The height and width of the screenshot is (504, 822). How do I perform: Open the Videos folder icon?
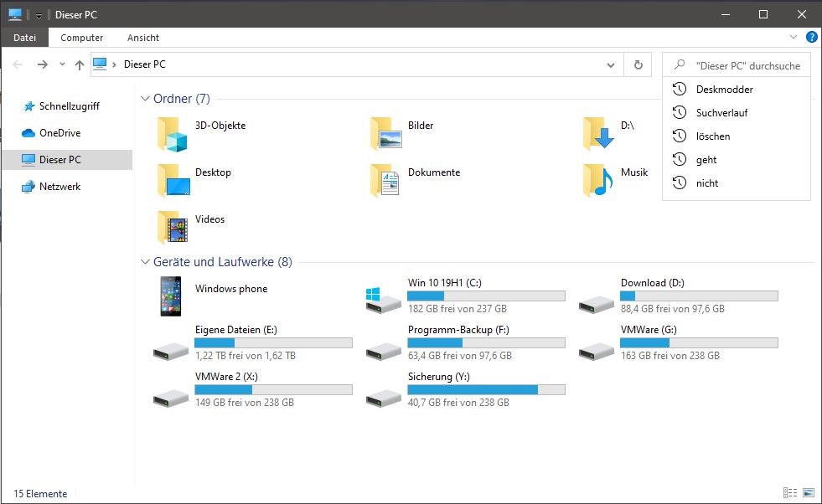pyautogui.click(x=173, y=228)
